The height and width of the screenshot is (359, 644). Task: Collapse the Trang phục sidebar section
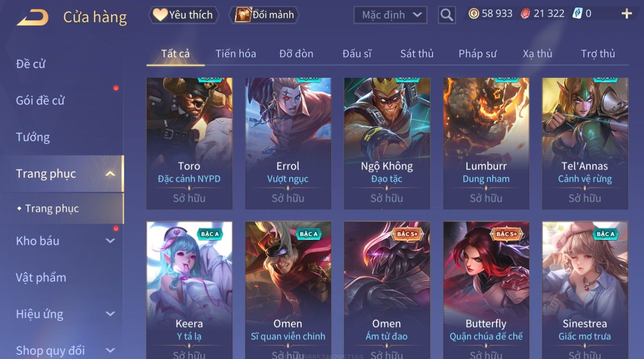tap(110, 174)
